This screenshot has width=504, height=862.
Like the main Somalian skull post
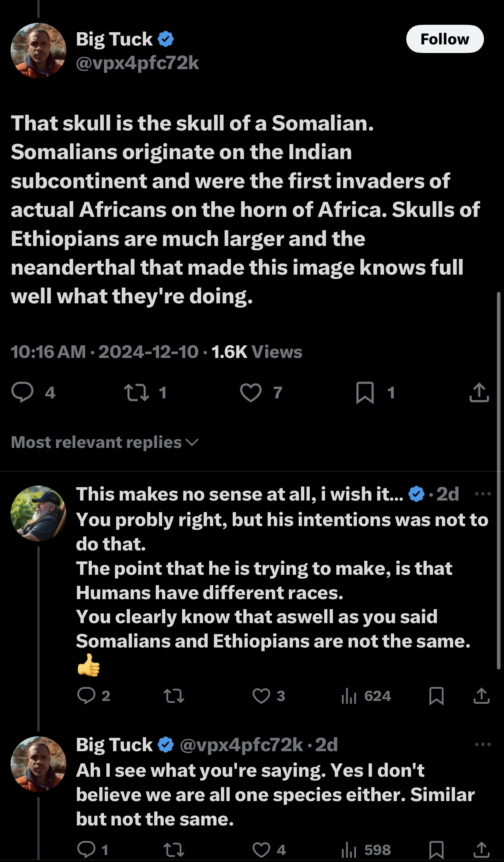coord(251,392)
